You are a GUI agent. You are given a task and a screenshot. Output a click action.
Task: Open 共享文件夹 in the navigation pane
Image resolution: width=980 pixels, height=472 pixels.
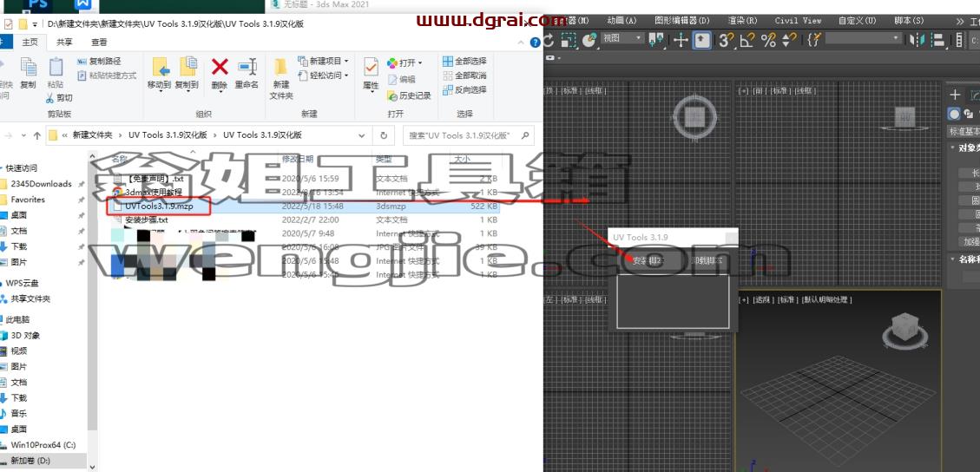(30, 298)
